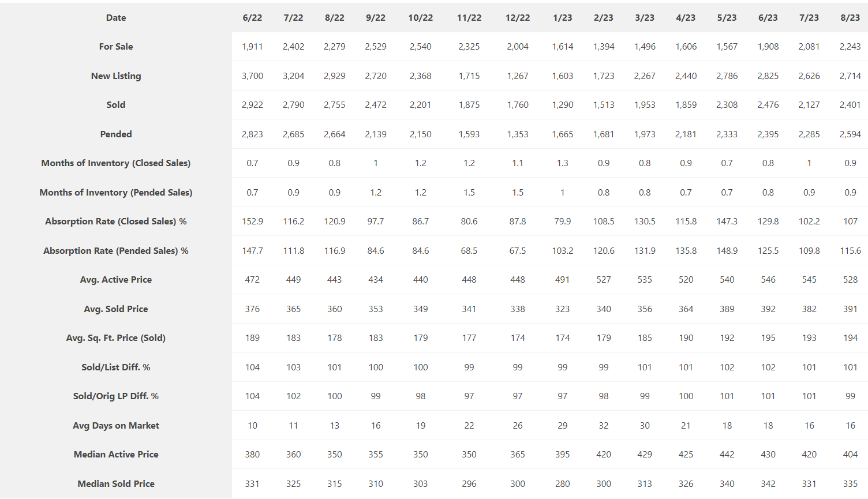Screen dimensions: 868x499
Task: Select the Absorption Rate value 152.9
Action: tap(252, 222)
